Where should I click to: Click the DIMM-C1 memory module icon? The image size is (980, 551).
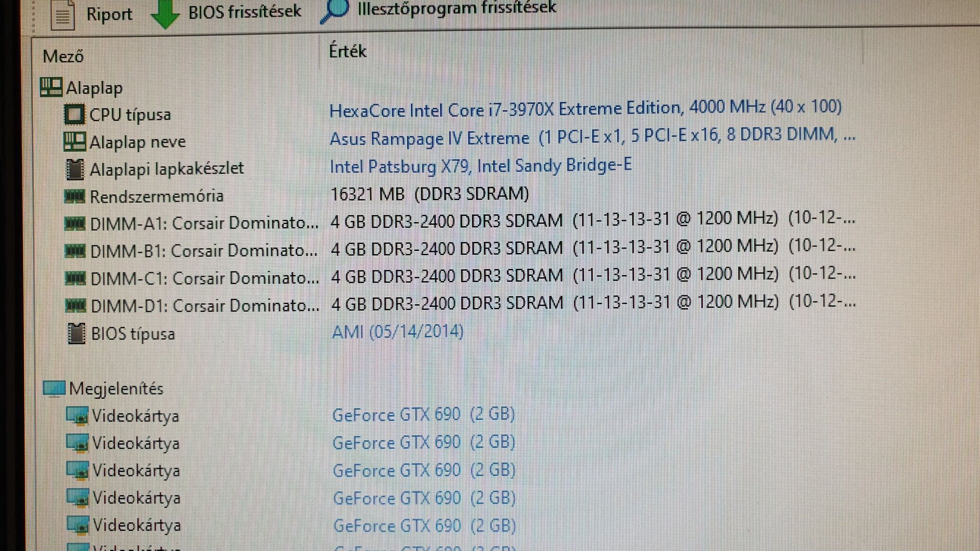point(75,279)
